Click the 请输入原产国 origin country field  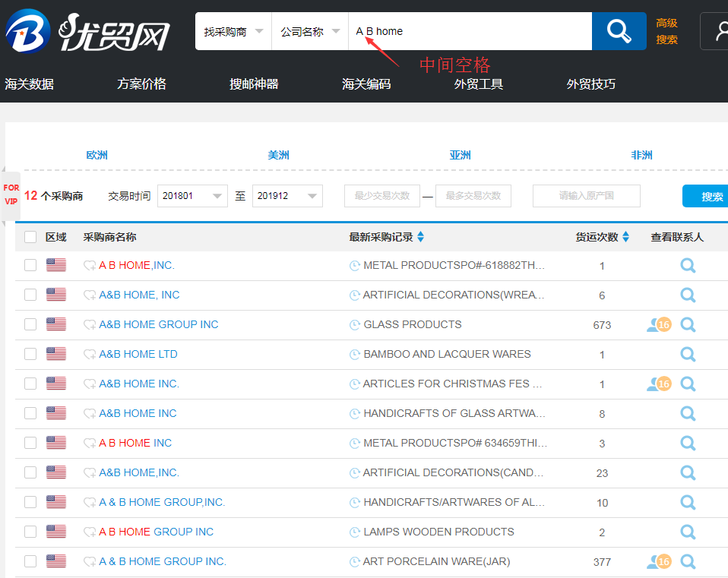587,196
